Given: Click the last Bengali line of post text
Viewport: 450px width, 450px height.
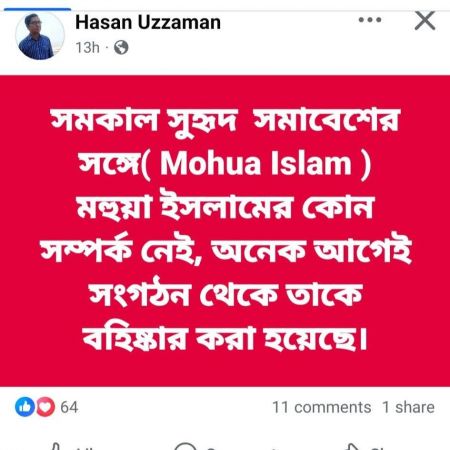Looking at the screenshot, I should (x=225, y=339).
